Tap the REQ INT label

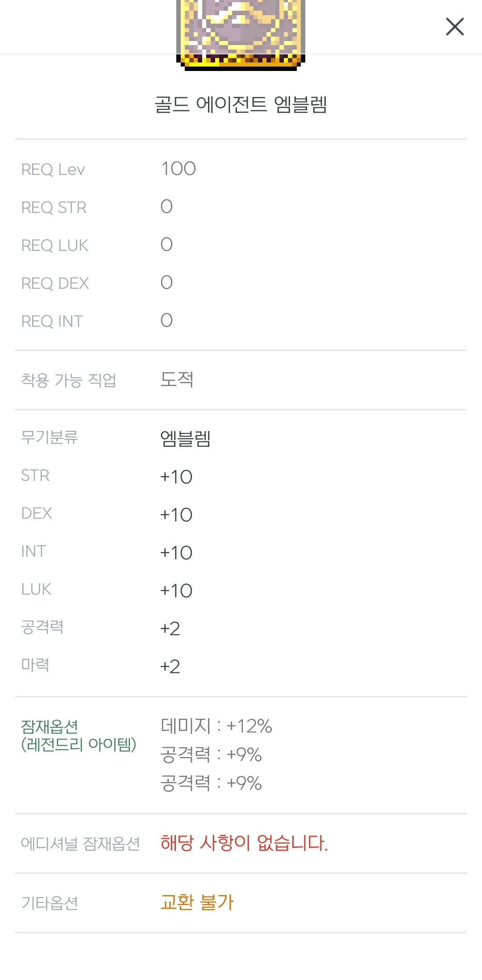[52, 321]
